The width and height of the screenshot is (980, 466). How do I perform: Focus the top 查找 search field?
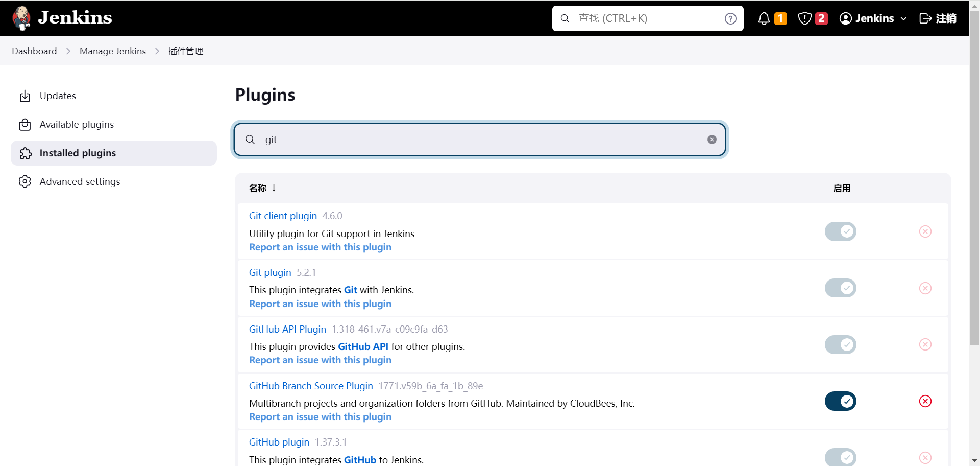[x=648, y=18]
